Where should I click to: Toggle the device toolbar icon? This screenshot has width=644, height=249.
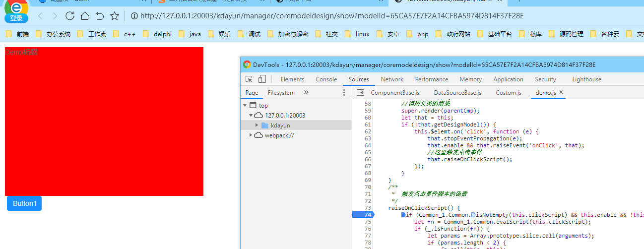tap(262, 79)
